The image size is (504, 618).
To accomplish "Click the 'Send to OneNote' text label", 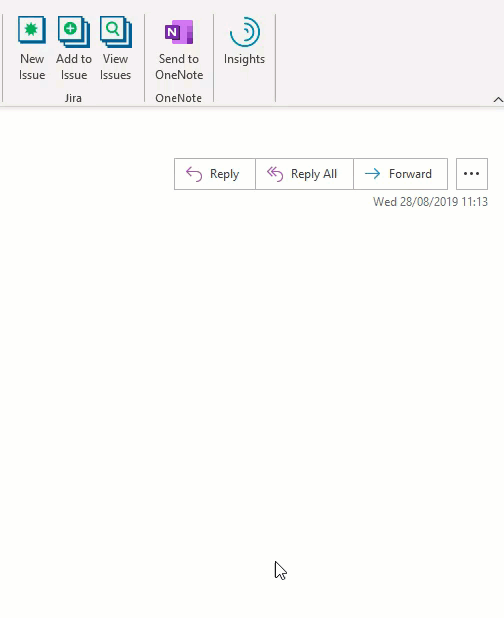I will point(179,67).
